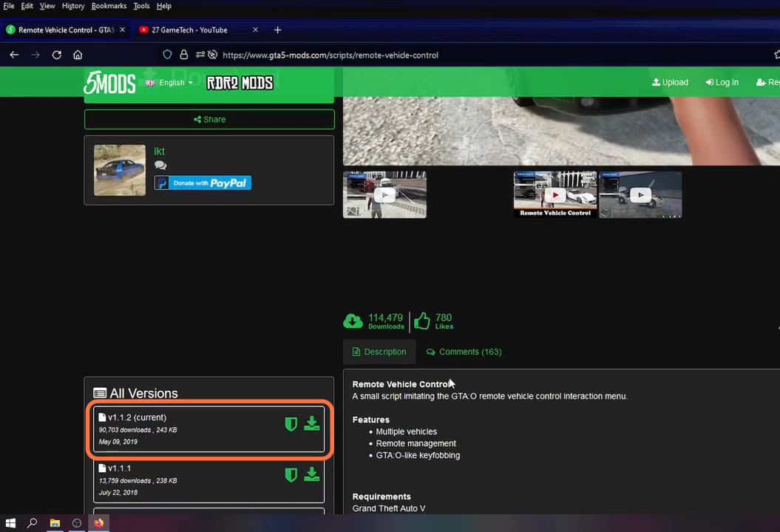780x532 pixels.
Task: Open the browser home page
Action: pyautogui.click(x=78, y=55)
